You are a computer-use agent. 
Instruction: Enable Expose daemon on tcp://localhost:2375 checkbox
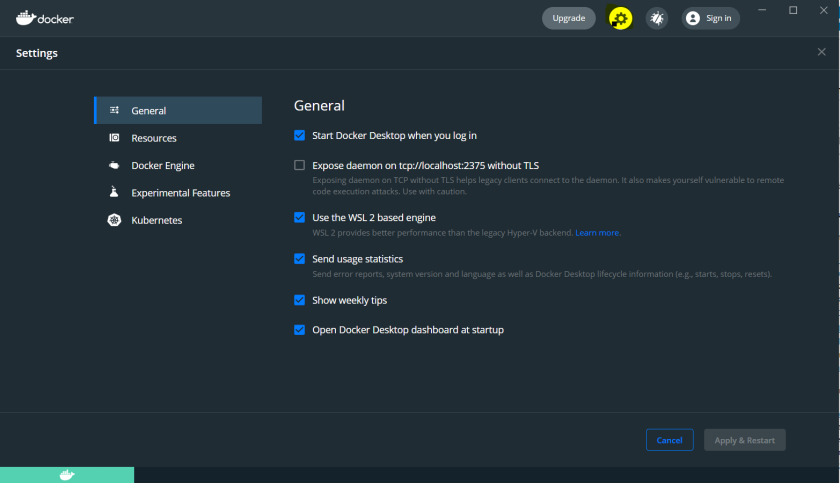tap(299, 165)
